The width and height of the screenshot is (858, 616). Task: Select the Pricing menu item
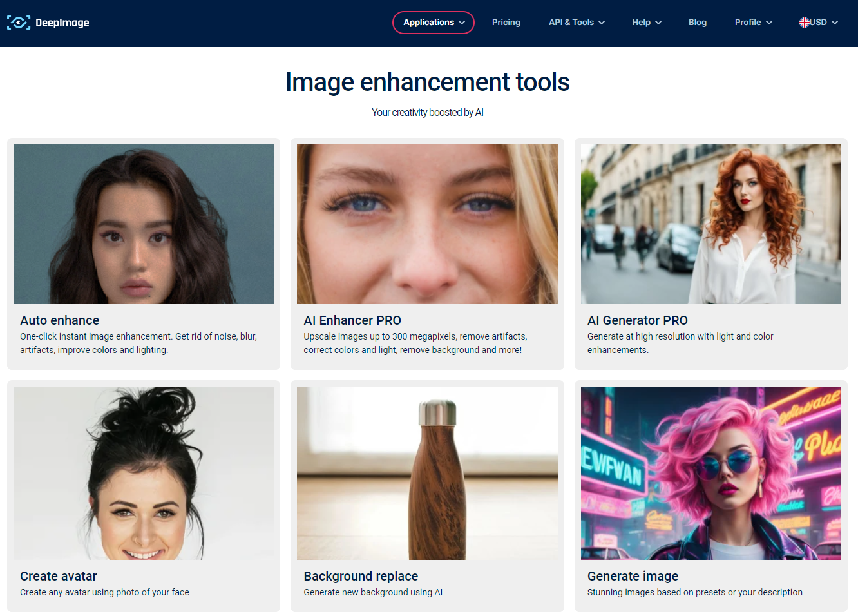506,22
